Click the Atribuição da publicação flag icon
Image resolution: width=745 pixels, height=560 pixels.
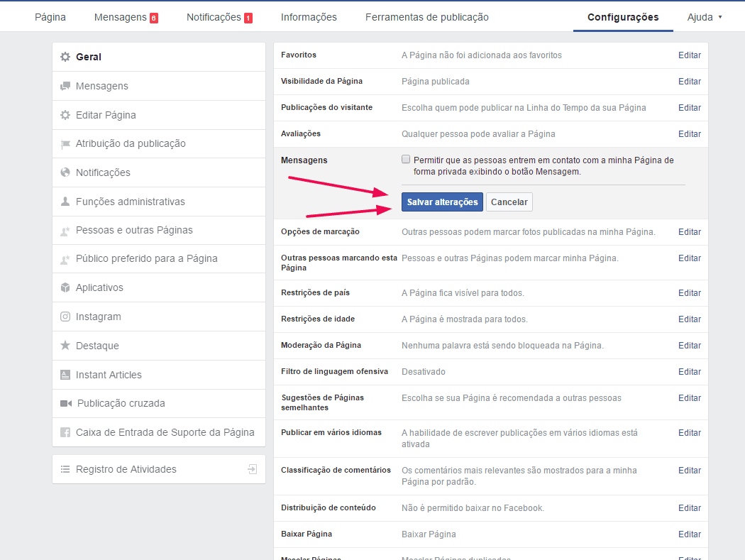point(65,144)
